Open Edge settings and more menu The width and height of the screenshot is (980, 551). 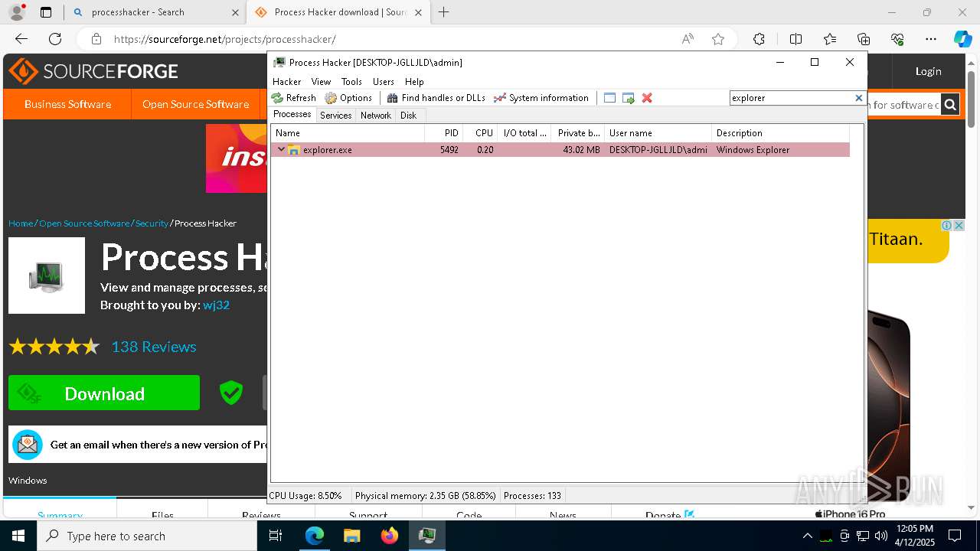[x=930, y=39]
